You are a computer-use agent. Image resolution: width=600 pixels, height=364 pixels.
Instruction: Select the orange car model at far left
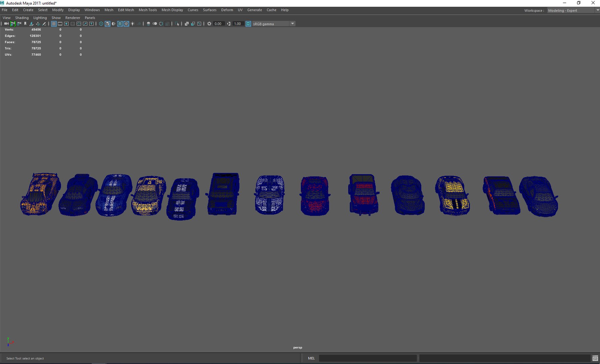click(40, 194)
